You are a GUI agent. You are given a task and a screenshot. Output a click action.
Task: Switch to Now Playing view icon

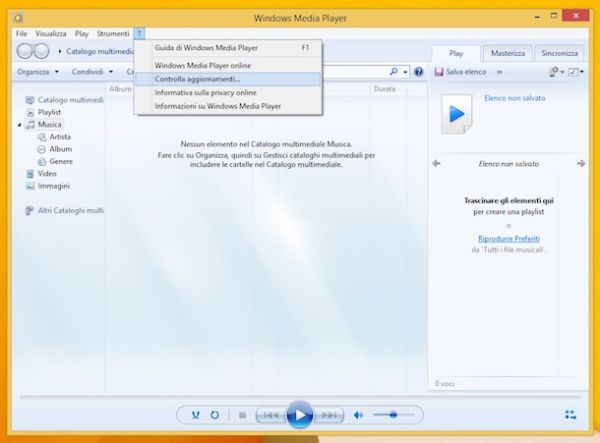(570, 414)
